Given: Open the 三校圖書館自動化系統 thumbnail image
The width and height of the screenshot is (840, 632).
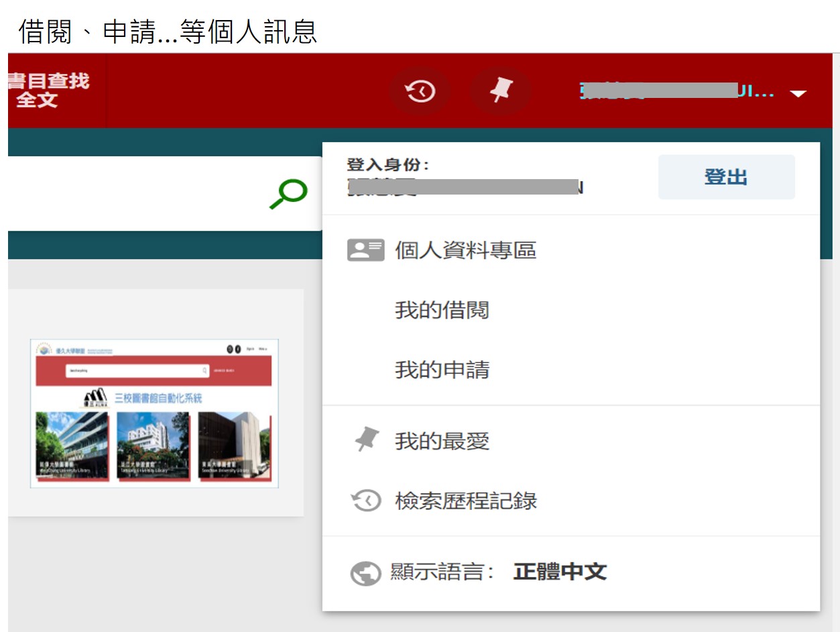Looking at the screenshot, I should tap(154, 413).
